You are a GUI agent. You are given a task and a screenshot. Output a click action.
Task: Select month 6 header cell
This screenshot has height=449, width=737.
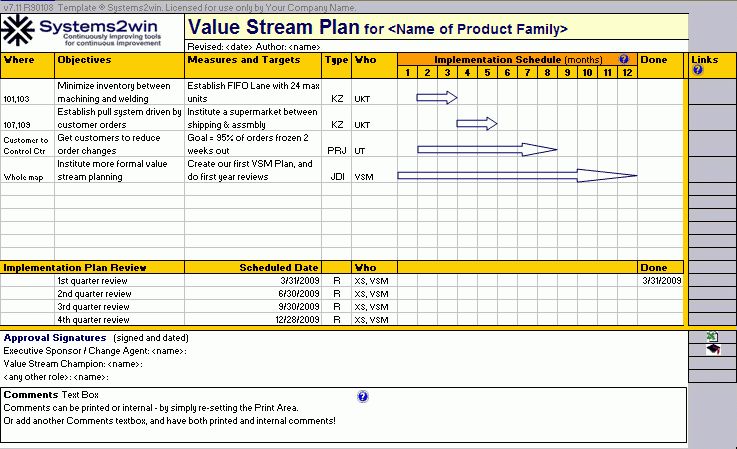pyautogui.click(x=507, y=72)
